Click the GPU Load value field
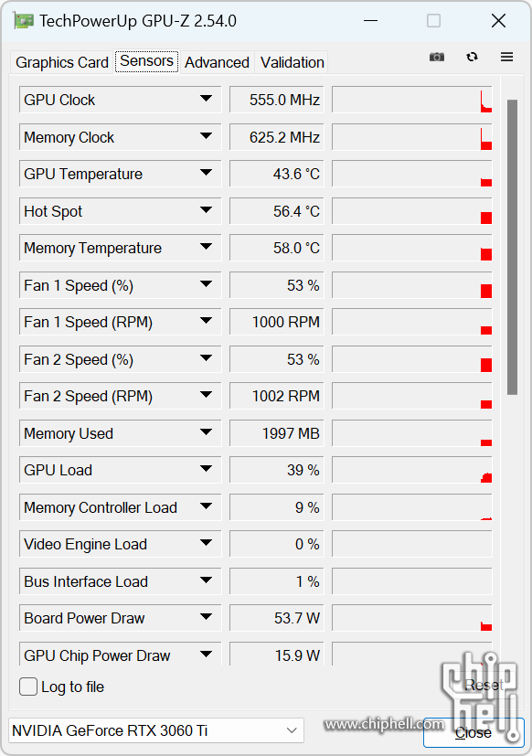 (x=276, y=470)
